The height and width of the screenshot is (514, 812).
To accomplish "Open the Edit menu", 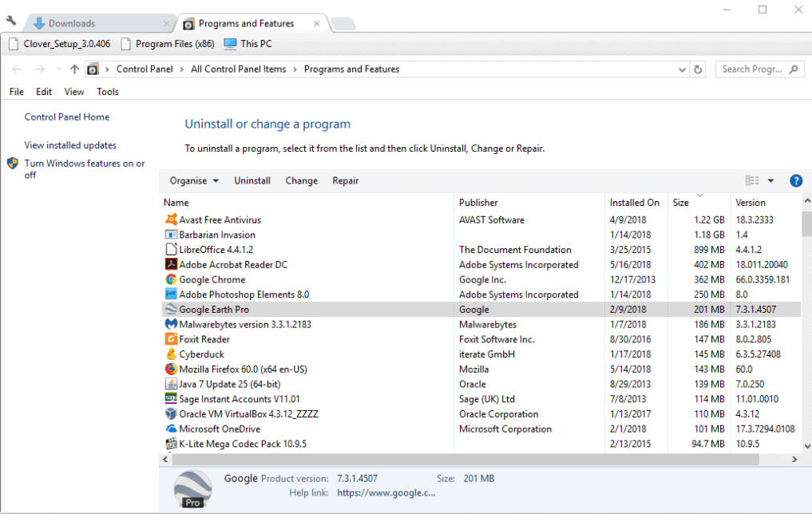I will [x=43, y=92].
